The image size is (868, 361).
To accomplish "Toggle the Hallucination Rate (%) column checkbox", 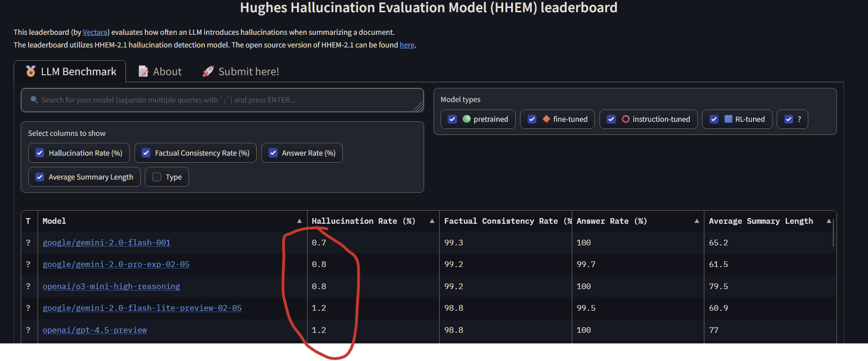I will click(40, 153).
